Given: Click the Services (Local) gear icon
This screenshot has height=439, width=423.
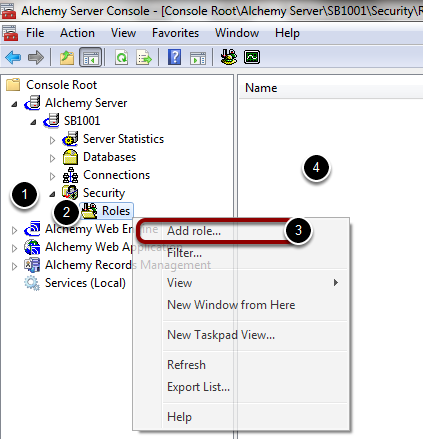Looking at the screenshot, I should 32,283.
